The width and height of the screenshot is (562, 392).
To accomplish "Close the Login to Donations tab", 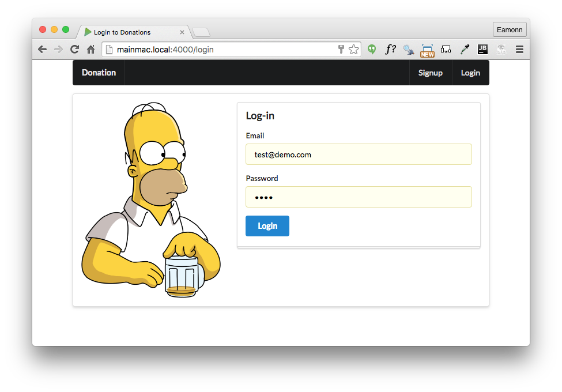I will (x=182, y=32).
